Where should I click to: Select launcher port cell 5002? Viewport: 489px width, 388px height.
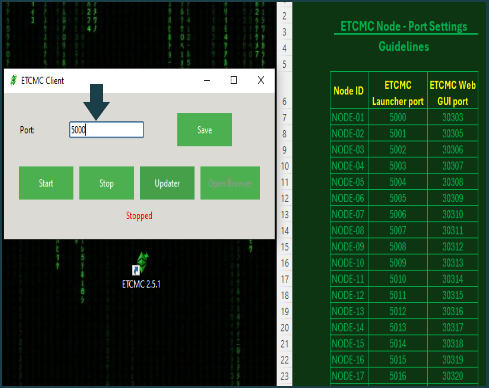click(398, 150)
